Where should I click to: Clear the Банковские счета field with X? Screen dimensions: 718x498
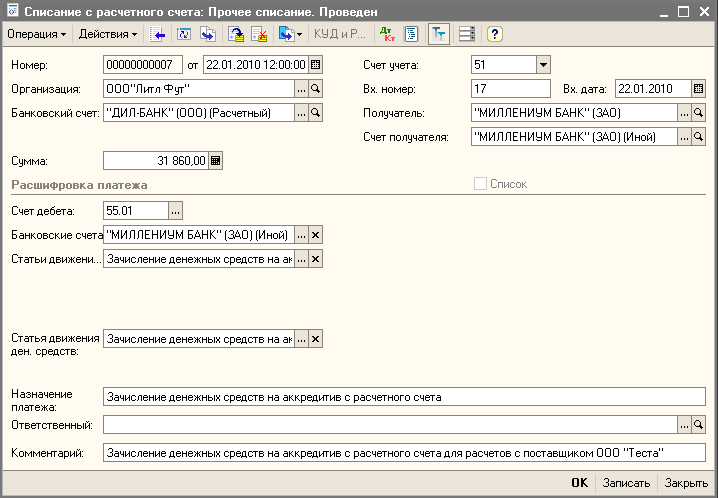click(x=316, y=235)
